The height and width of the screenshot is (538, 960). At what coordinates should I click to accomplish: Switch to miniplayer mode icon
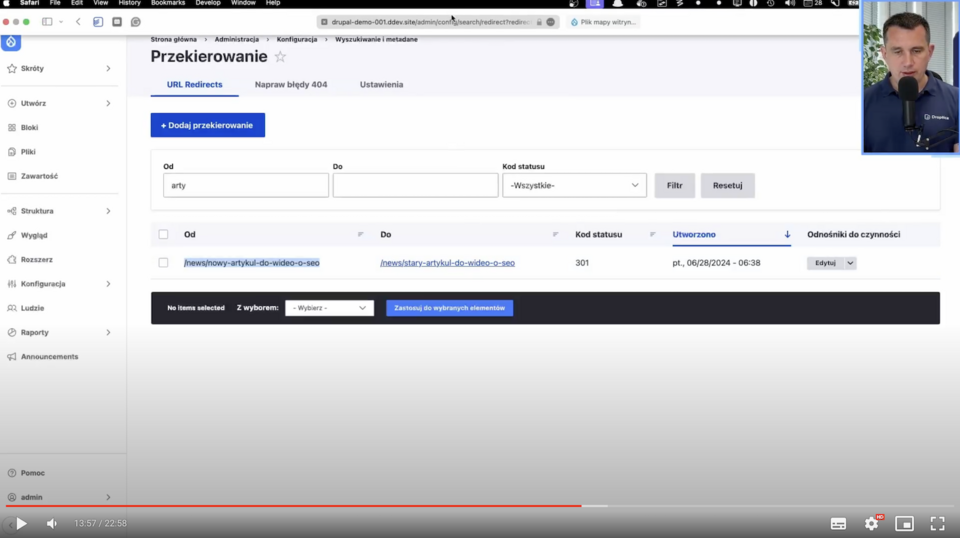pyautogui.click(x=904, y=523)
